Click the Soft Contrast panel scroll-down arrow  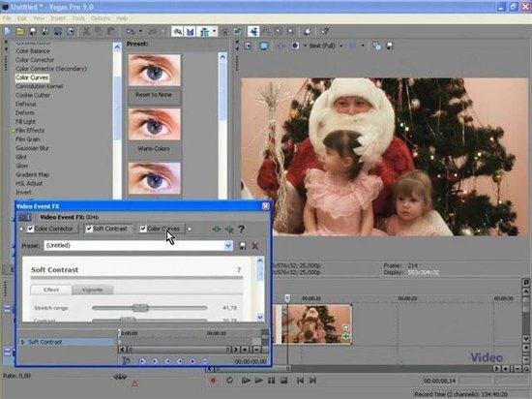pos(260,317)
